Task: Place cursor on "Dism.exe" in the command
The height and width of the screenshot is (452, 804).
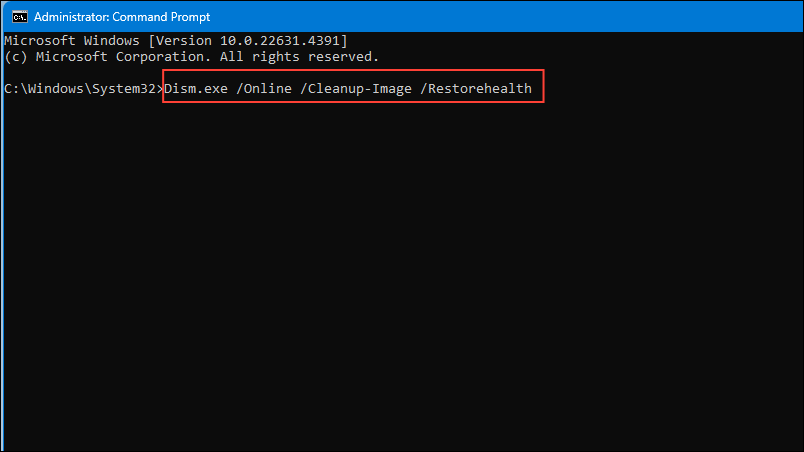Action: tap(196, 89)
